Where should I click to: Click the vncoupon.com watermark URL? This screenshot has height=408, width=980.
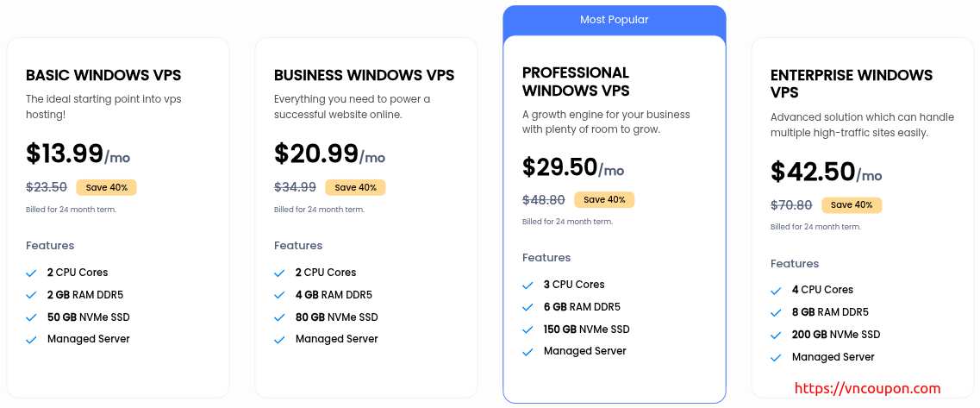click(x=867, y=389)
